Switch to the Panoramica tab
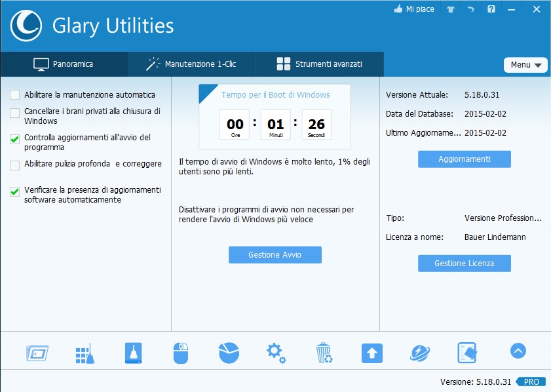Image resolution: width=551 pixels, height=392 pixels. [64, 64]
